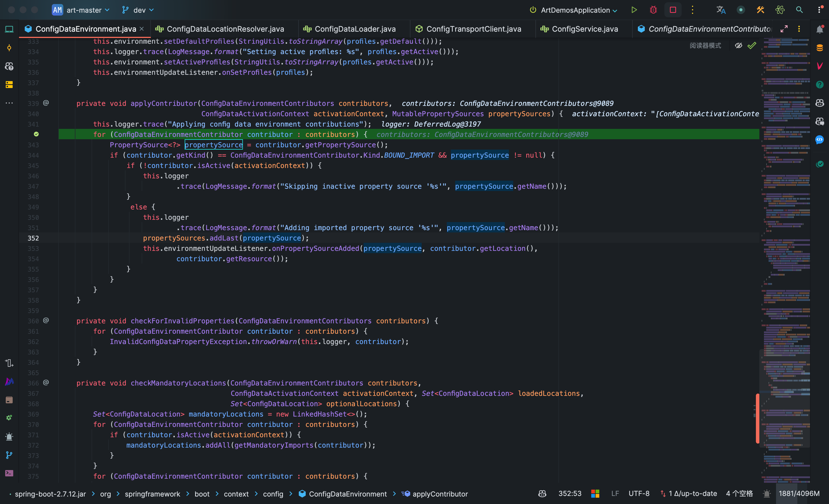Open the Database tool window icon
Viewport: 829px width, 504px height.
click(x=820, y=47)
